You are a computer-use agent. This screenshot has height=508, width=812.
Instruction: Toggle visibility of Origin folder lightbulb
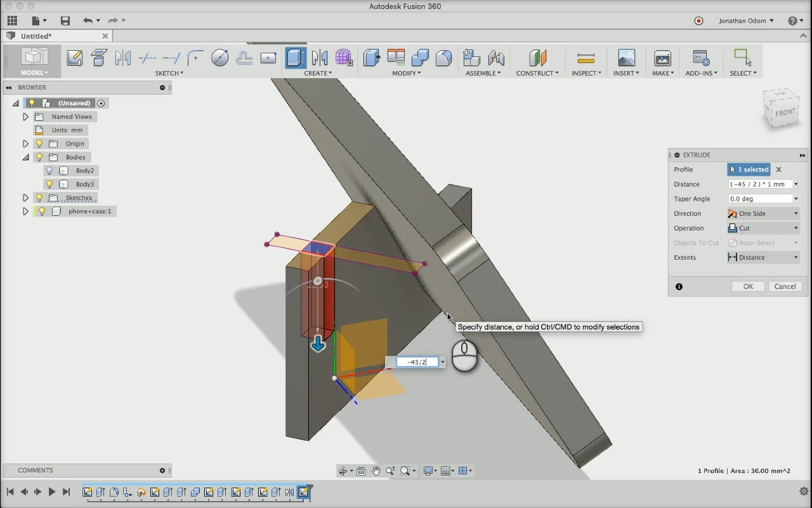click(x=39, y=144)
